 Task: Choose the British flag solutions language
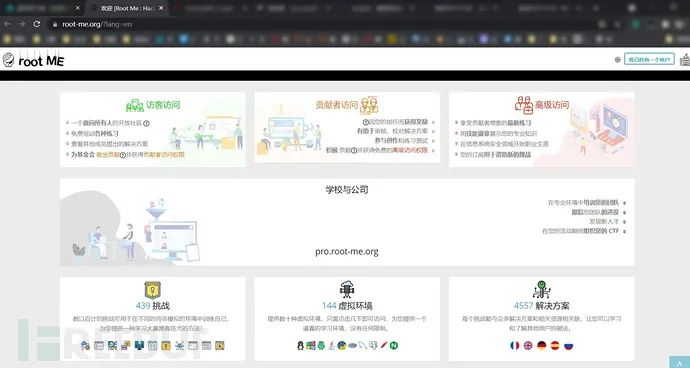(x=528, y=346)
